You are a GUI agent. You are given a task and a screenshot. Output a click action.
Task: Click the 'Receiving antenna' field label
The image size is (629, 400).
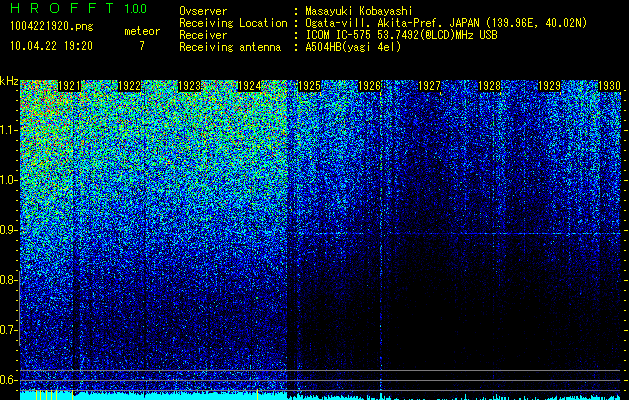[x=230, y=47]
